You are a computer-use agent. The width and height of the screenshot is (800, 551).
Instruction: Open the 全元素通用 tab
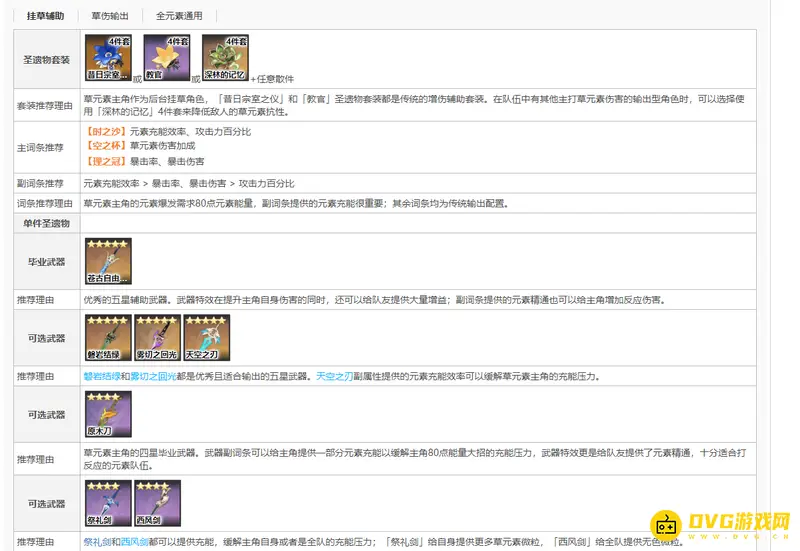tap(180, 16)
